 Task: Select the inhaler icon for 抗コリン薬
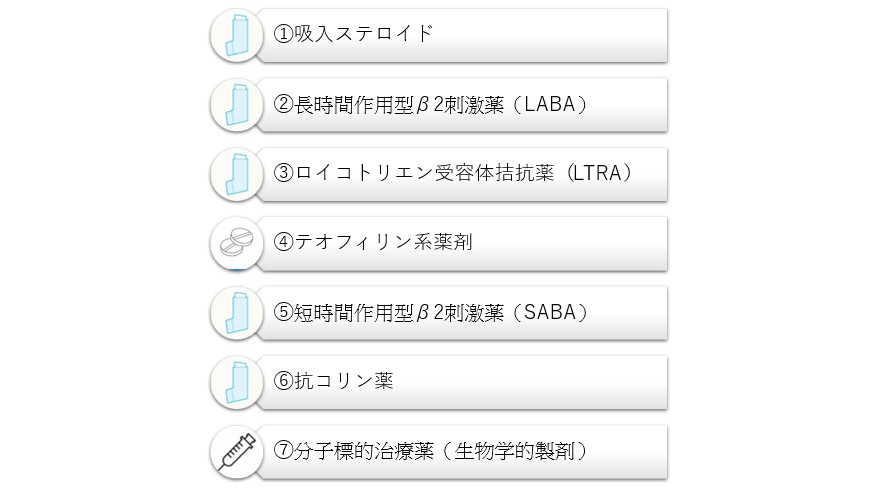click(x=237, y=383)
